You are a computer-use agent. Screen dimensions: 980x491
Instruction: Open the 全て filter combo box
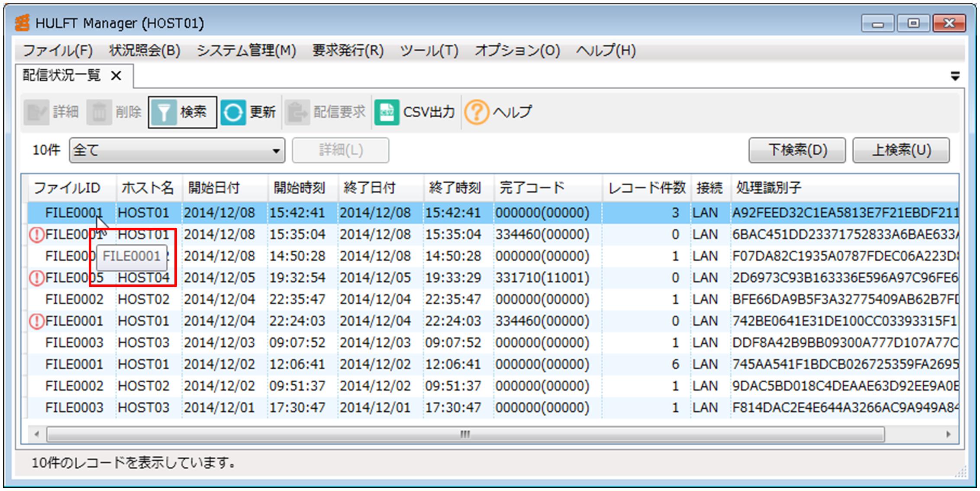177,150
